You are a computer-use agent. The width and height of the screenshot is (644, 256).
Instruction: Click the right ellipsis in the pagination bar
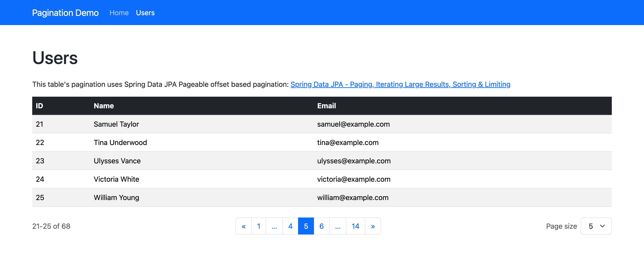coord(338,226)
